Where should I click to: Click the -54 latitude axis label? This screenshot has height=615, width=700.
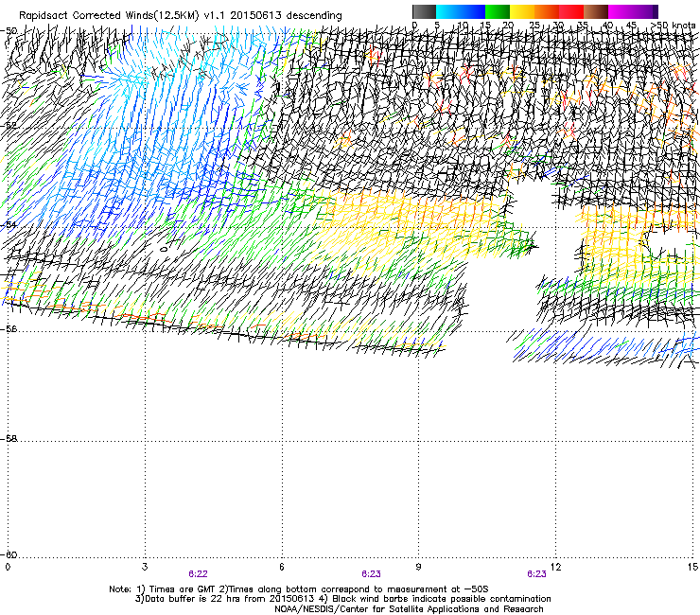tap(9, 224)
